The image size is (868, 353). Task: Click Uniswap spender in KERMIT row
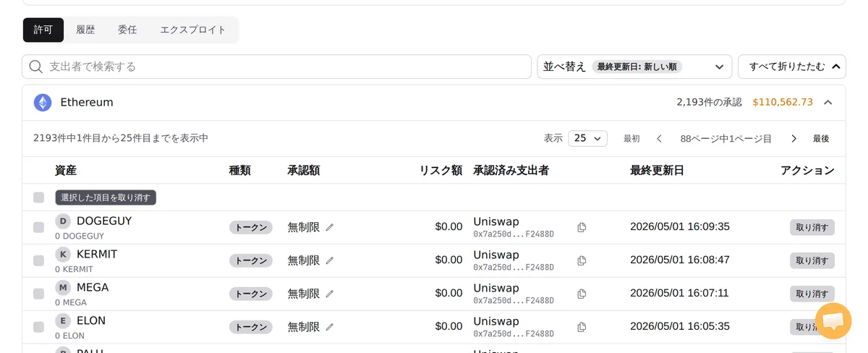(x=496, y=255)
